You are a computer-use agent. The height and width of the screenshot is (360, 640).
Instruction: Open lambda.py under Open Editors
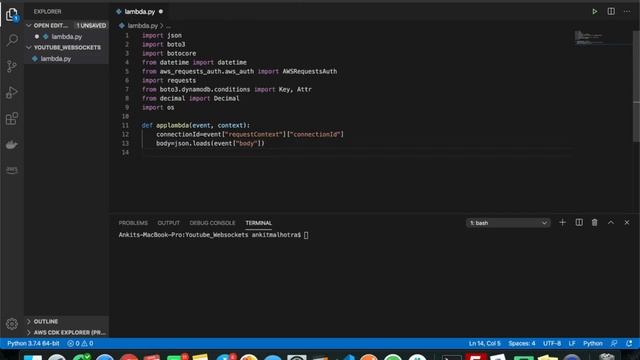point(67,37)
